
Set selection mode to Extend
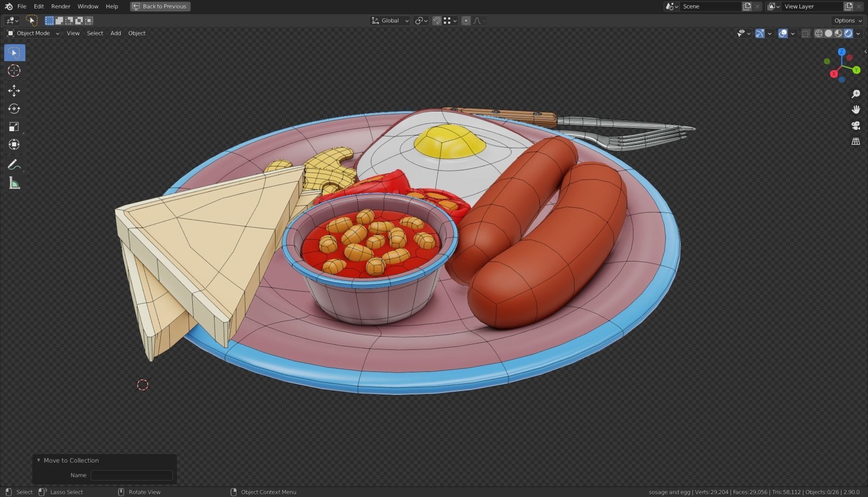click(59, 21)
